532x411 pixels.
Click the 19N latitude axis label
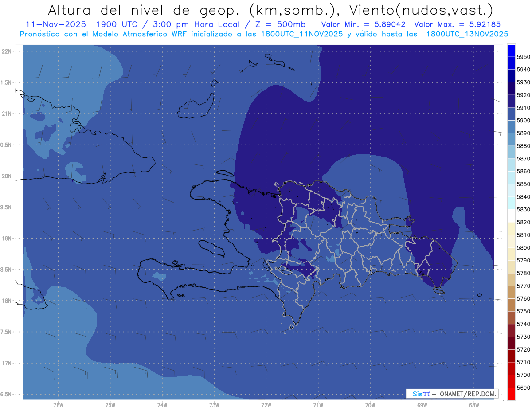pyautogui.click(x=7, y=238)
